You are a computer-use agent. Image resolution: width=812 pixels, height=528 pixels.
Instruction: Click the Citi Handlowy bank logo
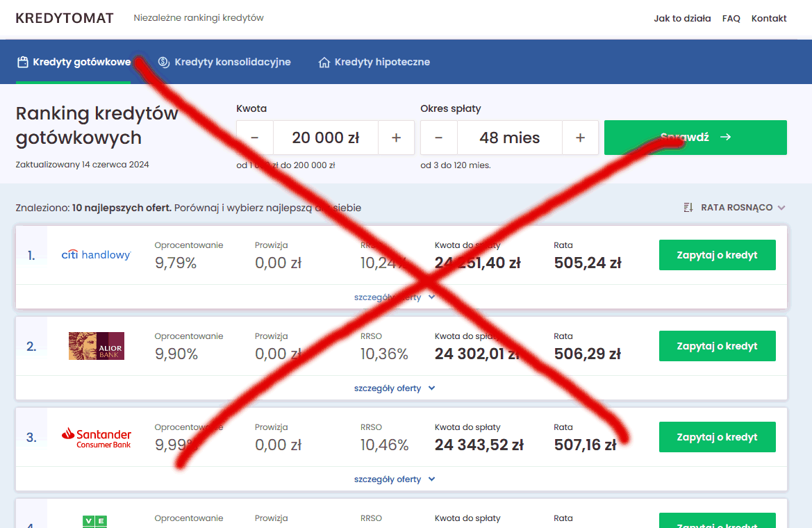96,255
